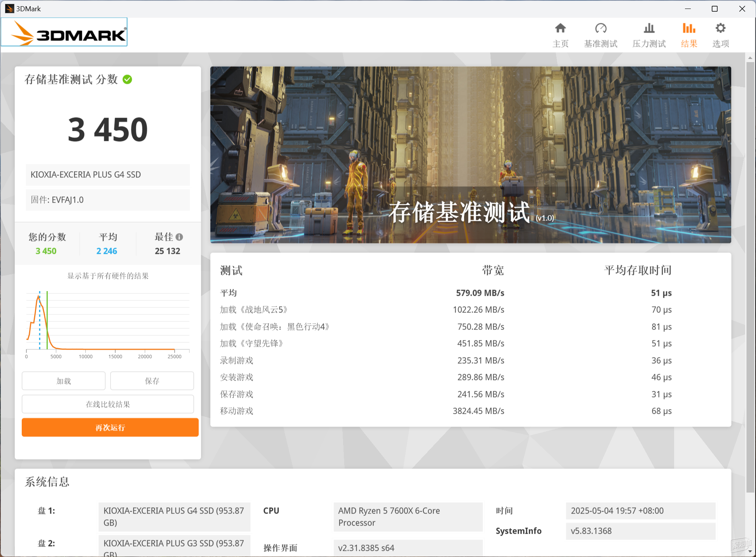Click the 3DMark logo
The height and width of the screenshot is (557, 756).
click(x=64, y=32)
